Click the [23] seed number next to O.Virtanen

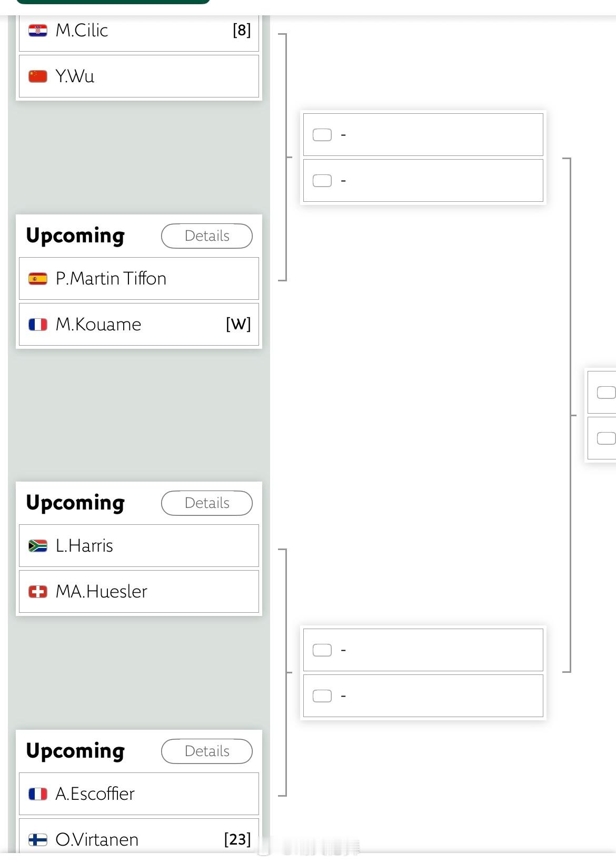pyautogui.click(x=237, y=839)
